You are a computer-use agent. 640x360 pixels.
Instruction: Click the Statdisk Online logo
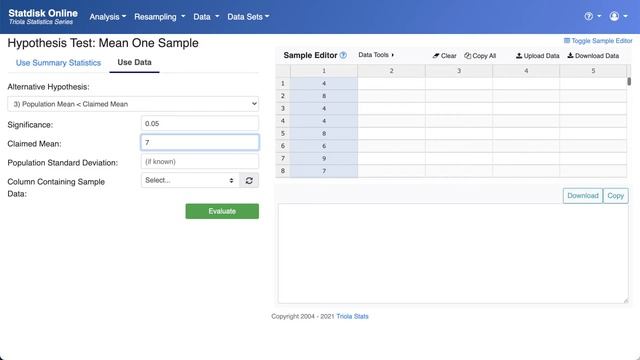[43, 17]
